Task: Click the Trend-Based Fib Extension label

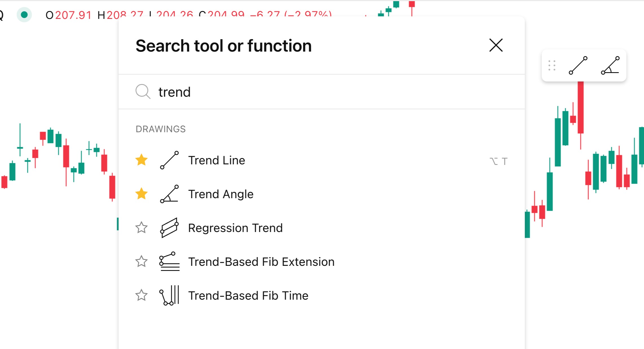Action: pos(261,262)
